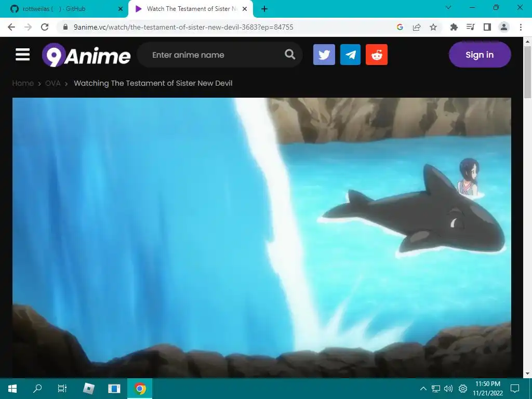This screenshot has height=399, width=532.
Task: Click the Sign in button
Action: [480, 55]
